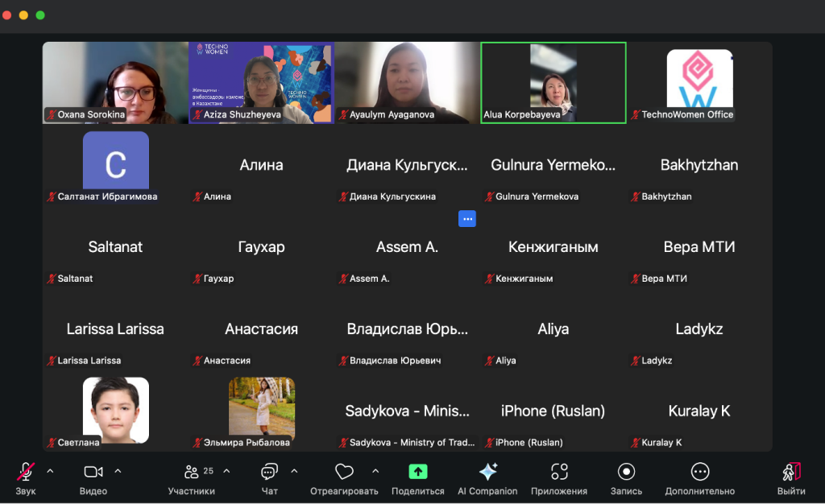Viewport: 825px width, 504px height.
Task: Expand video options chevron next to camera
Action: pyautogui.click(x=118, y=471)
